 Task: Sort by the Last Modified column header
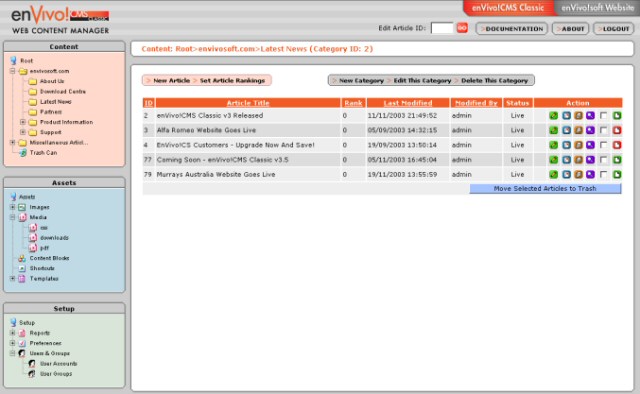pyautogui.click(x=408, y=103)
